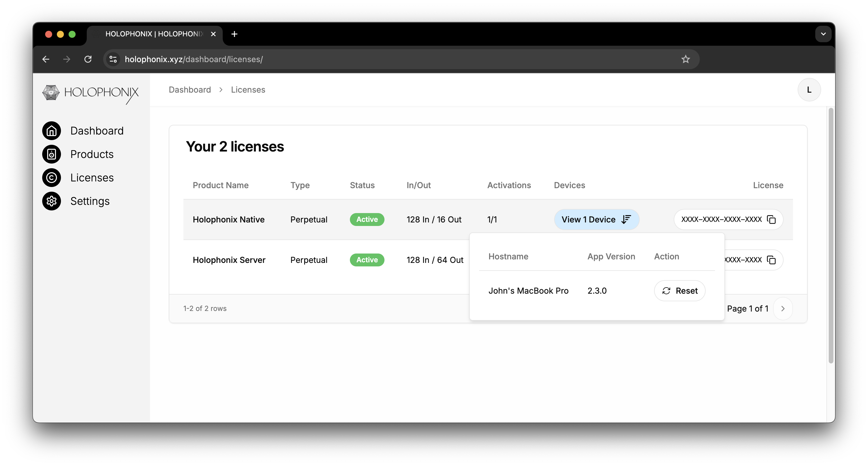
Task: Reset John's MacBook Pro activation
Action: coord(679,291)
